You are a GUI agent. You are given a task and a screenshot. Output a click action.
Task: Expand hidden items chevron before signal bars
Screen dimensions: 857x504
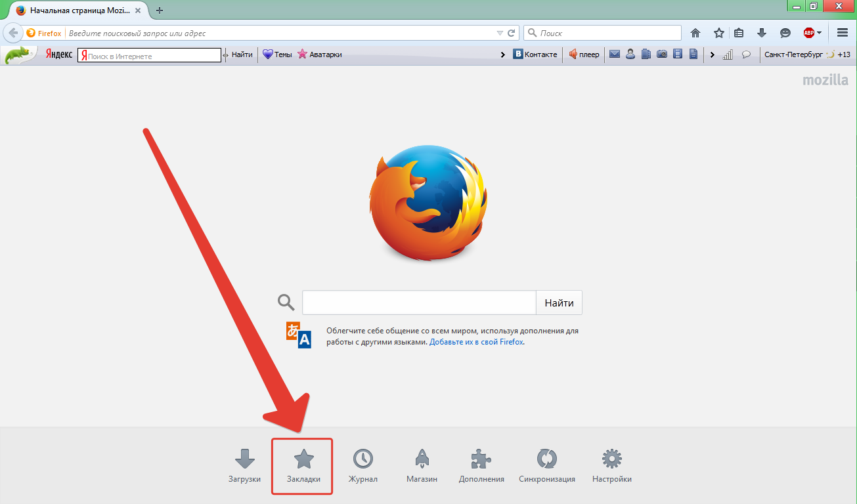[x=712, y=54]
